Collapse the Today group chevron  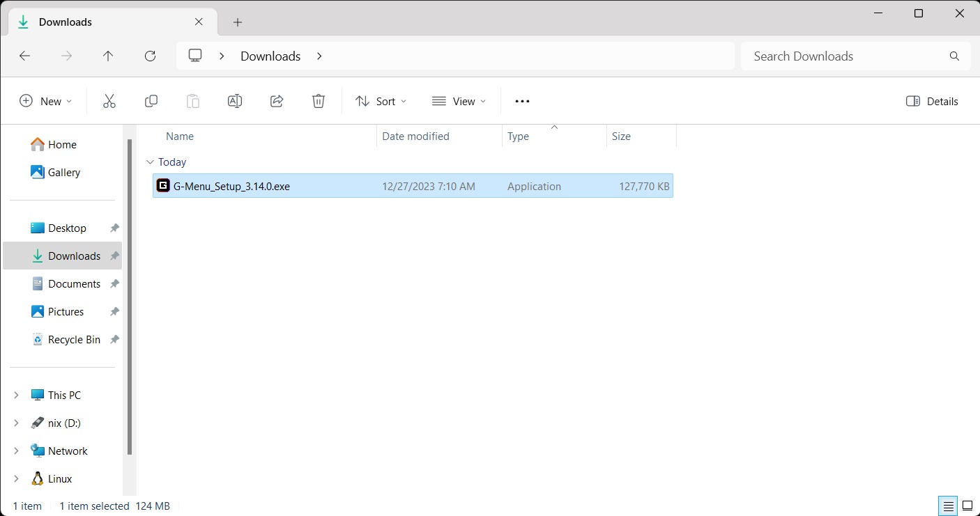click(x=150, y=162)
